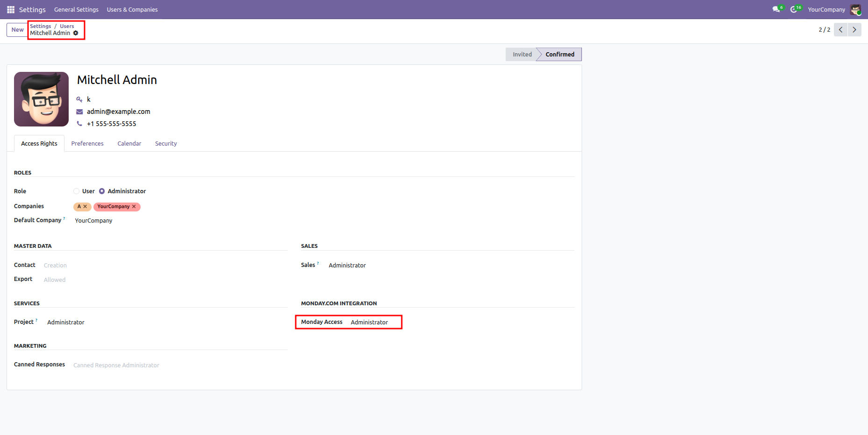Open the apps grid menu icon

[11, 9]
